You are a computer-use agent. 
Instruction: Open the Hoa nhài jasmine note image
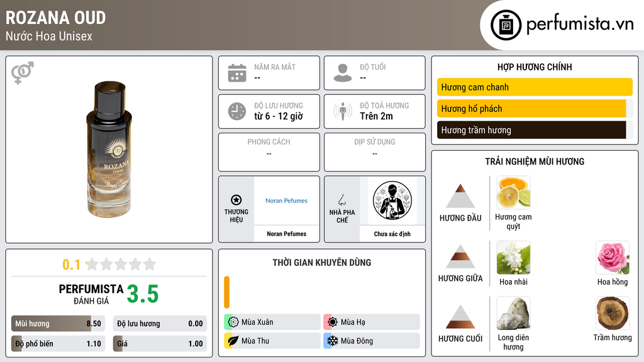(513, 258)
